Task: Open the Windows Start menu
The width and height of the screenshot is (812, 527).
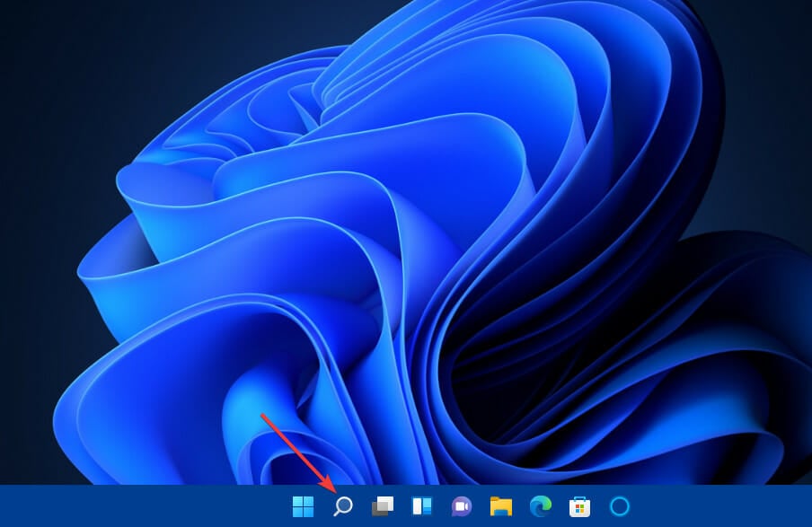Action: click(303, 506)
